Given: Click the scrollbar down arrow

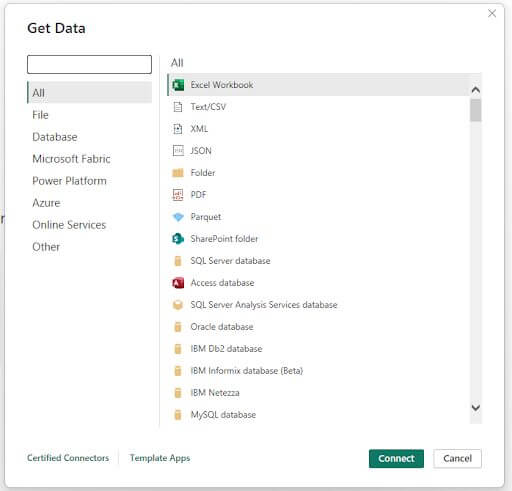Looking at the screenshot, I should [476, 408].
